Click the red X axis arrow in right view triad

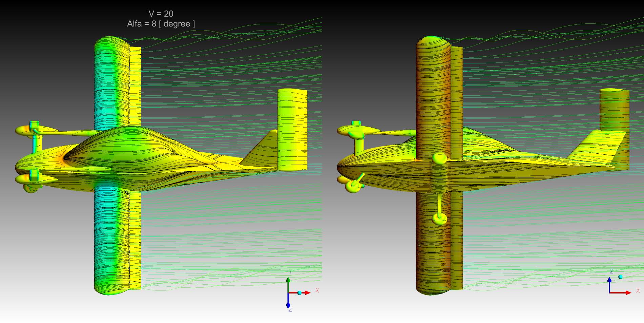pos(626,292)
